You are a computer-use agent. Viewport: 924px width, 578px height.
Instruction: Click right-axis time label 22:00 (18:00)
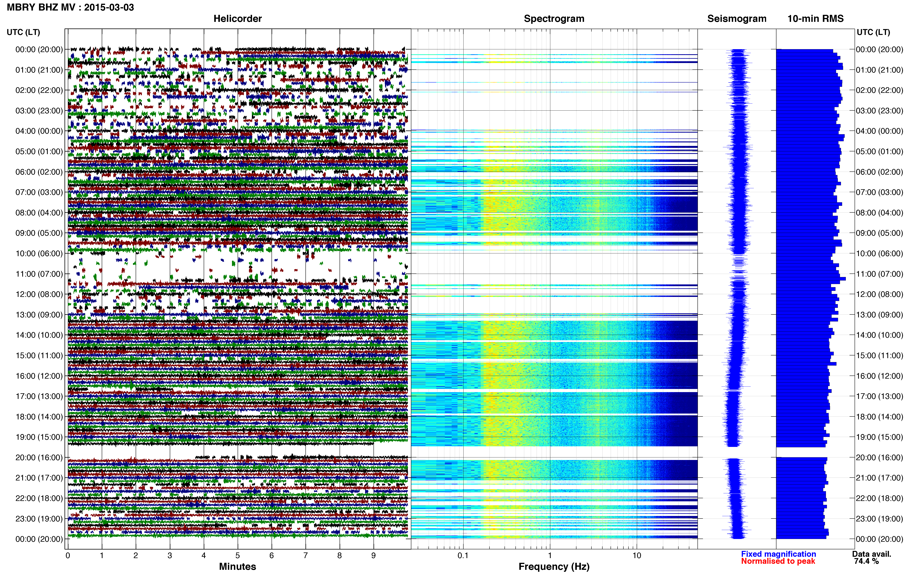(879, 498)
